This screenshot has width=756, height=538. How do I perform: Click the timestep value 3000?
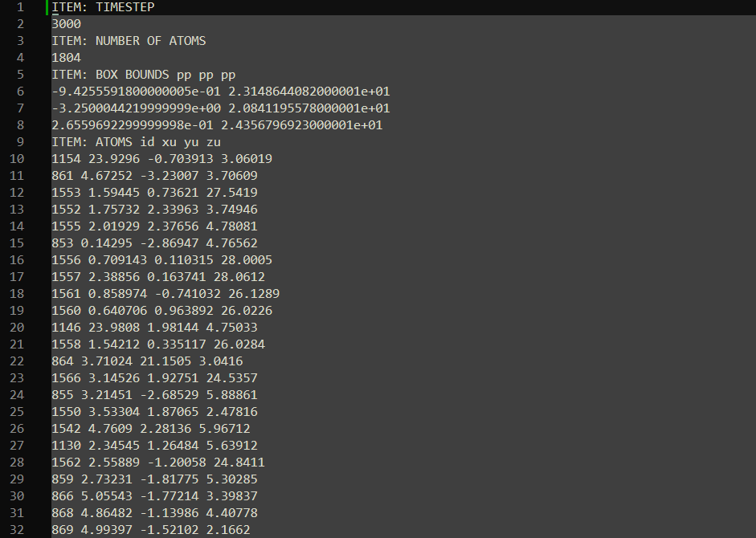(x=66, y=24)
